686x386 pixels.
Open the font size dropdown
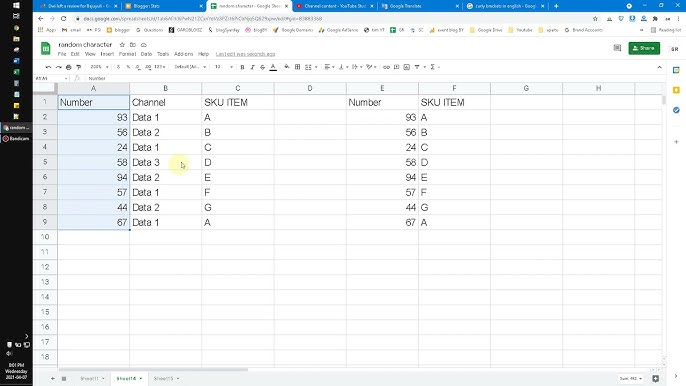click(224, 67)
